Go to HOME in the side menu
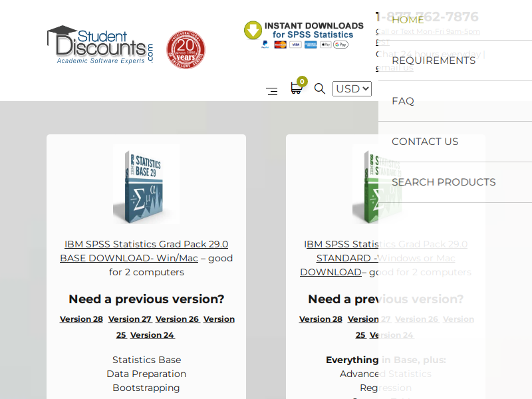532x399 pixels. [x=408, y=20]
